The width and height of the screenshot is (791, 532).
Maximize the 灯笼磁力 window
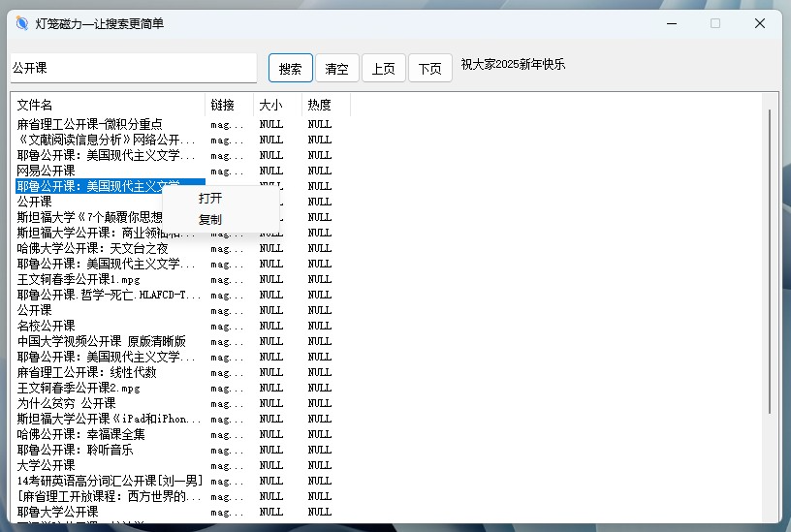[x=715, y=23]
